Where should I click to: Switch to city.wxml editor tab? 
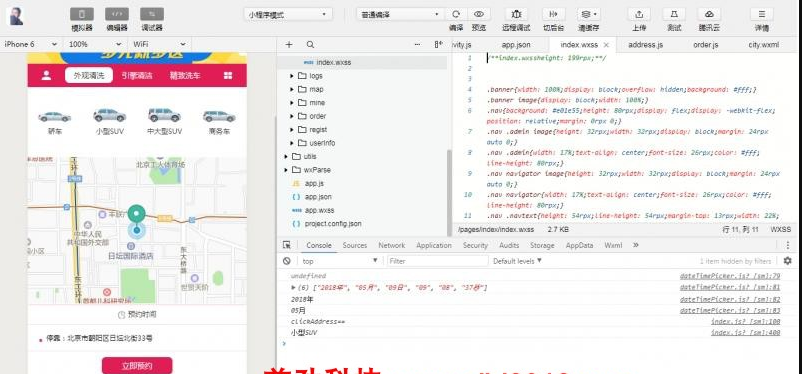click(763, 45)
